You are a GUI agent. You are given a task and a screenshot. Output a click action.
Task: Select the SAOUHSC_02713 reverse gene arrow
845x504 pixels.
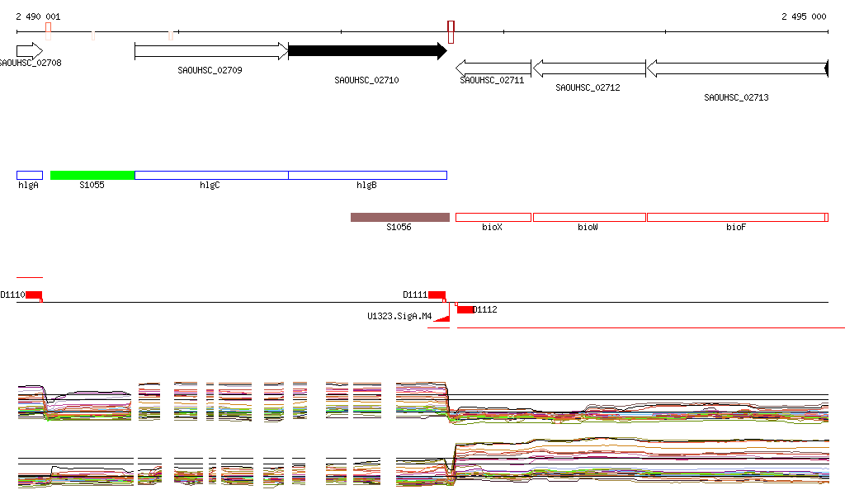[737, 68]
